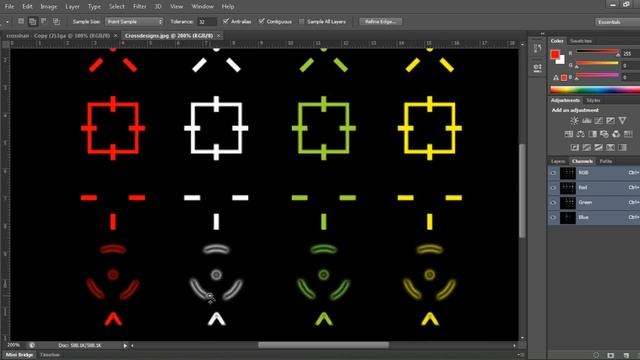Open the Select menu
Viewport: 640px width, 360px height.
[x=117, y=7]
